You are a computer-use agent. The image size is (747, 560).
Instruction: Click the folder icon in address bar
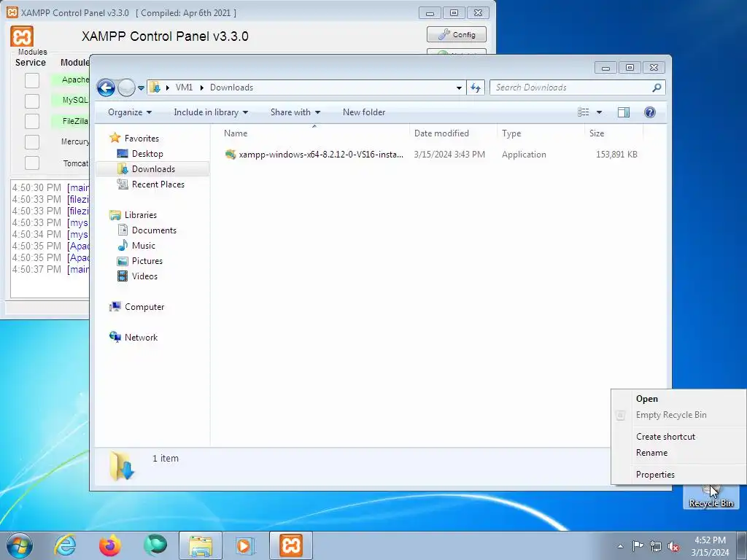tap(155, 87)
